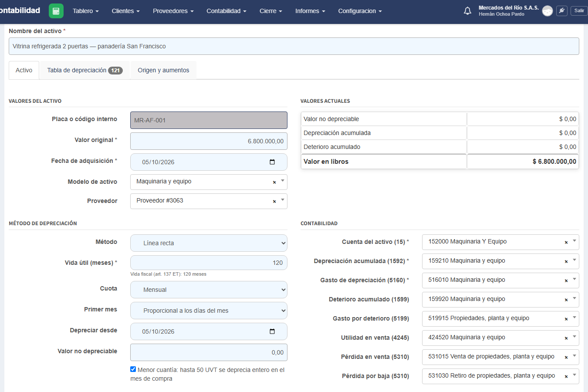Open the Configuracion menu

coord(360,11)
